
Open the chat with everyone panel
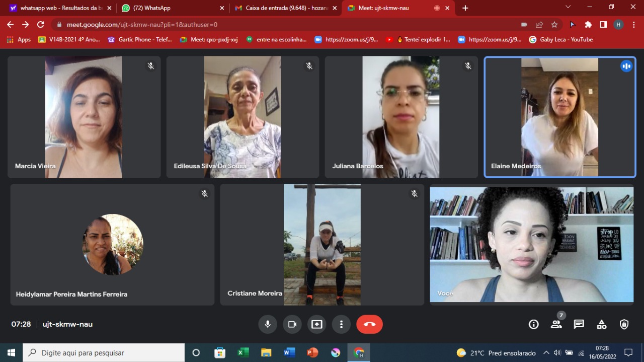(x=579, y=324)
